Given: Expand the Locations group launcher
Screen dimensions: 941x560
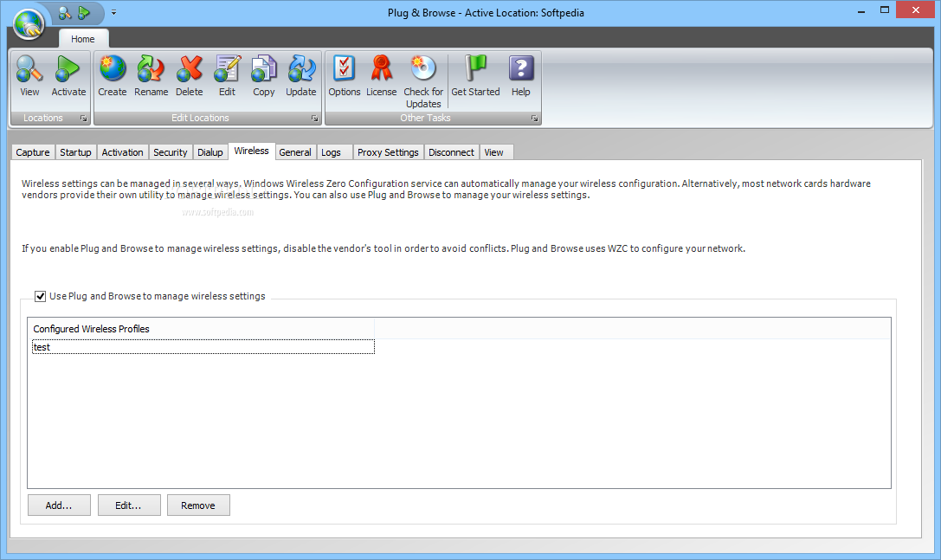Looking at the screenshot, I should 83,119.
